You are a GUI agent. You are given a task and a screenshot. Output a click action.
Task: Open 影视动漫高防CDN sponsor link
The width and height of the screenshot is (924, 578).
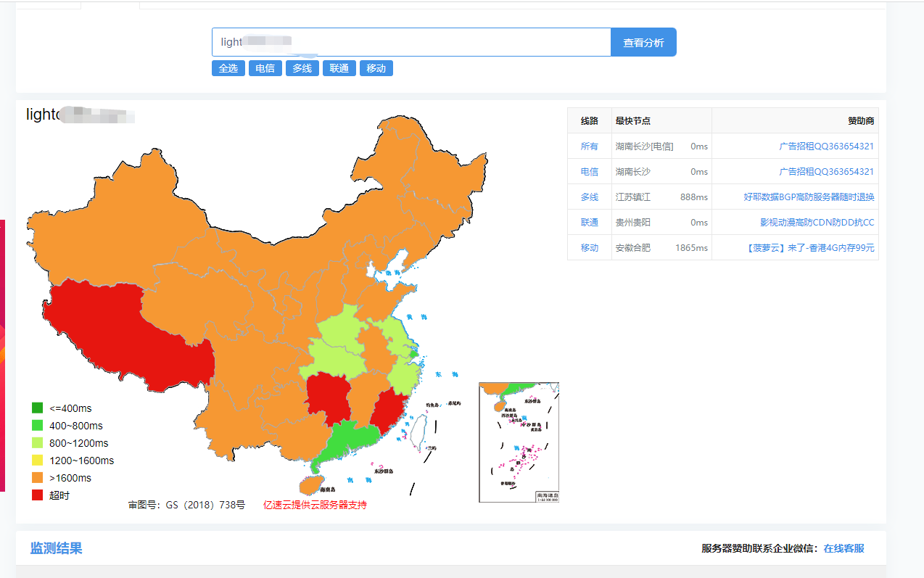(x=817, y=223)
